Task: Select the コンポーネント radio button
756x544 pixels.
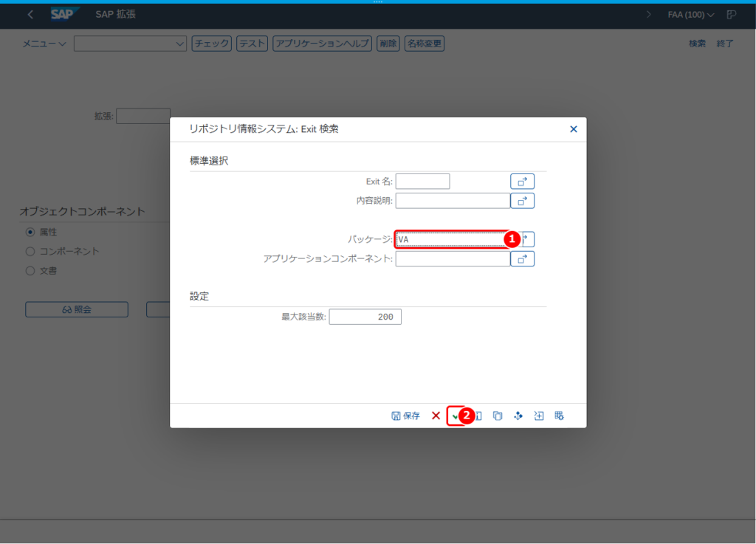Action: point(30,252)
